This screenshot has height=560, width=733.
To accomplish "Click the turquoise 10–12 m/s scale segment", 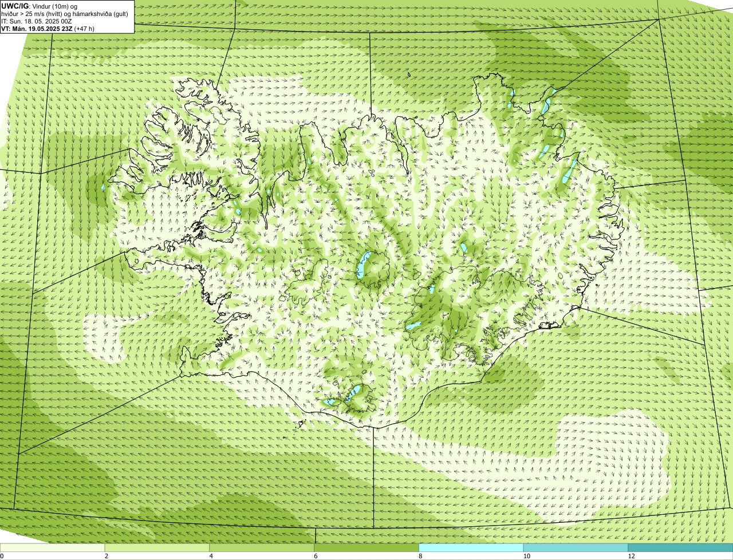I will pos(577,548).
